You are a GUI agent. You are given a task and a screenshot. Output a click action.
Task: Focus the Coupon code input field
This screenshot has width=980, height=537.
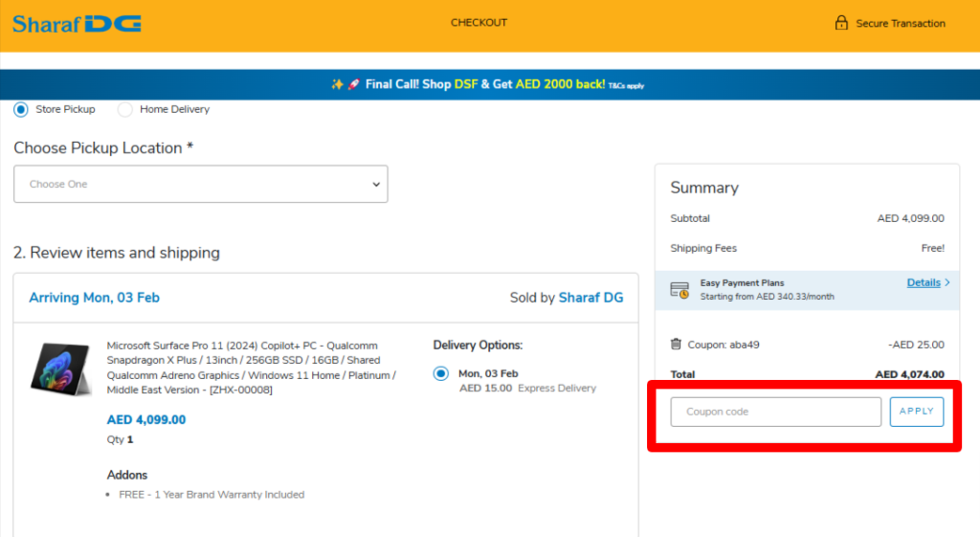pyautogui.click(x=775, y=412)
